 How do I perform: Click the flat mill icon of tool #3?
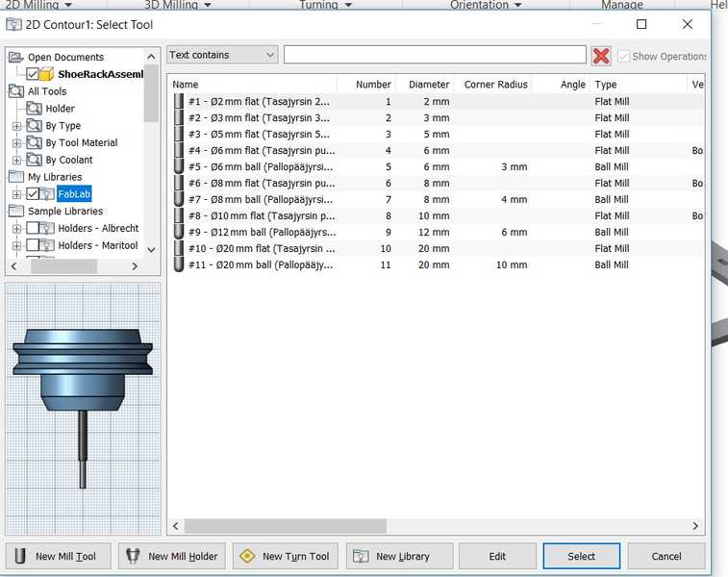179,135
